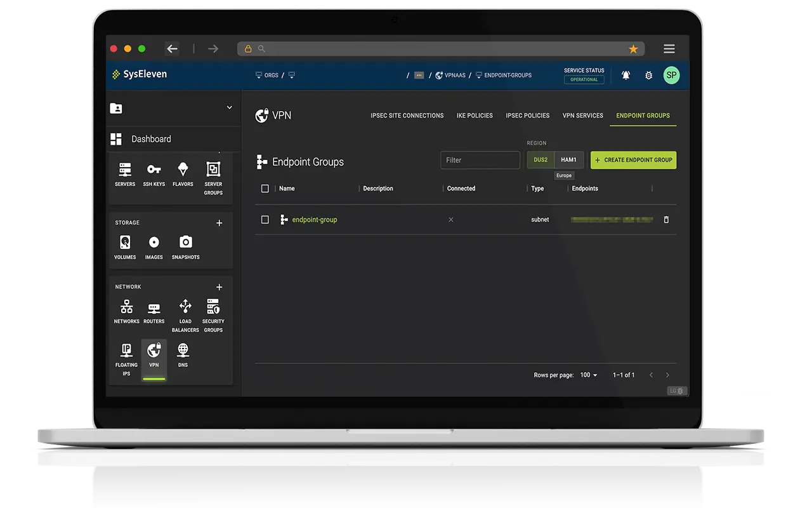This screenshot has width=812, height=508.
Task: Click the SysEleven logo
Action: [x=140, y=74]
